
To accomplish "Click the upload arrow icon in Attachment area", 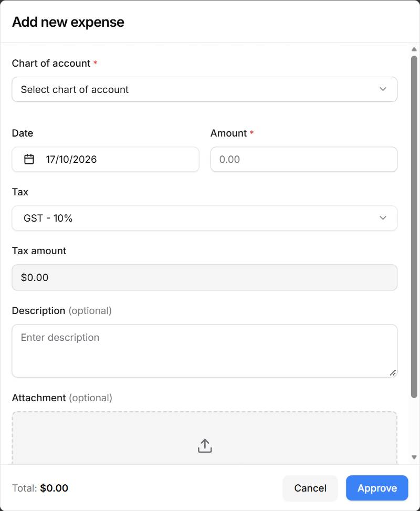I will [x=205, y=446].
